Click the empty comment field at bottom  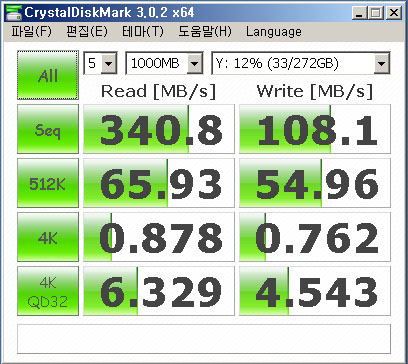(x=204, y=339)
